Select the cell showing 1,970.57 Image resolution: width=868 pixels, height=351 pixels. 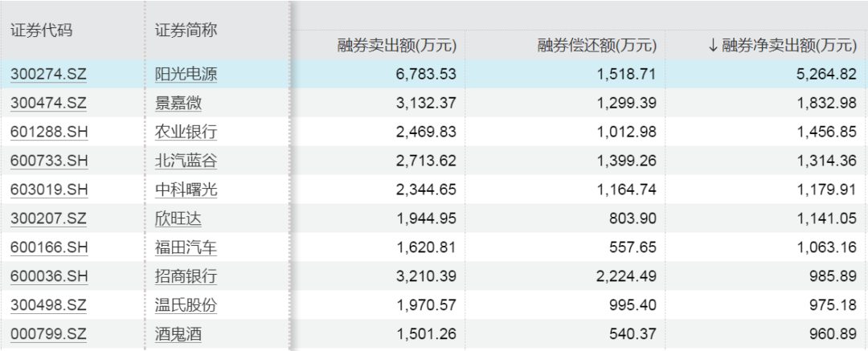click(379, 305)
